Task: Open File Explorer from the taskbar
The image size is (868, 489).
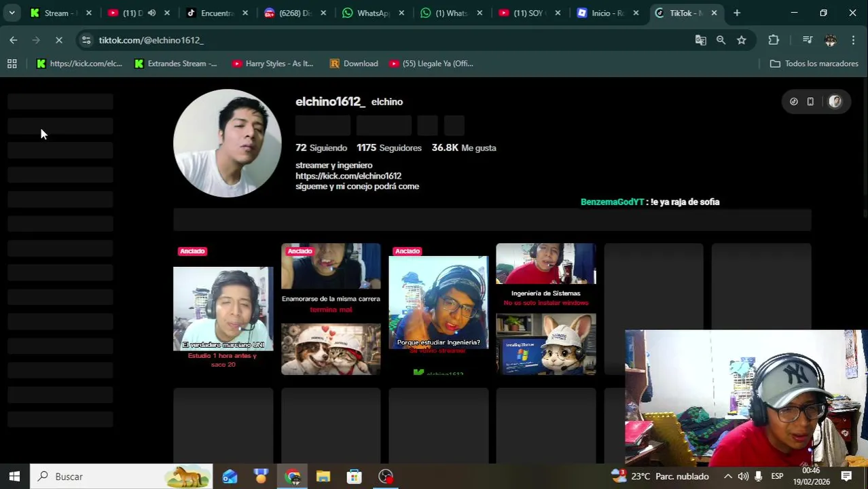Action: 323,477
